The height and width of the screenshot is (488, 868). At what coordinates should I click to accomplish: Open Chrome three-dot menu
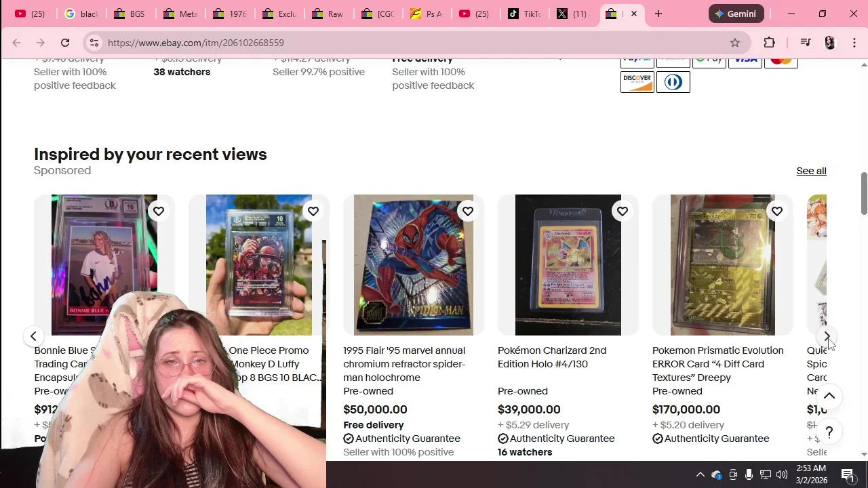854,43
